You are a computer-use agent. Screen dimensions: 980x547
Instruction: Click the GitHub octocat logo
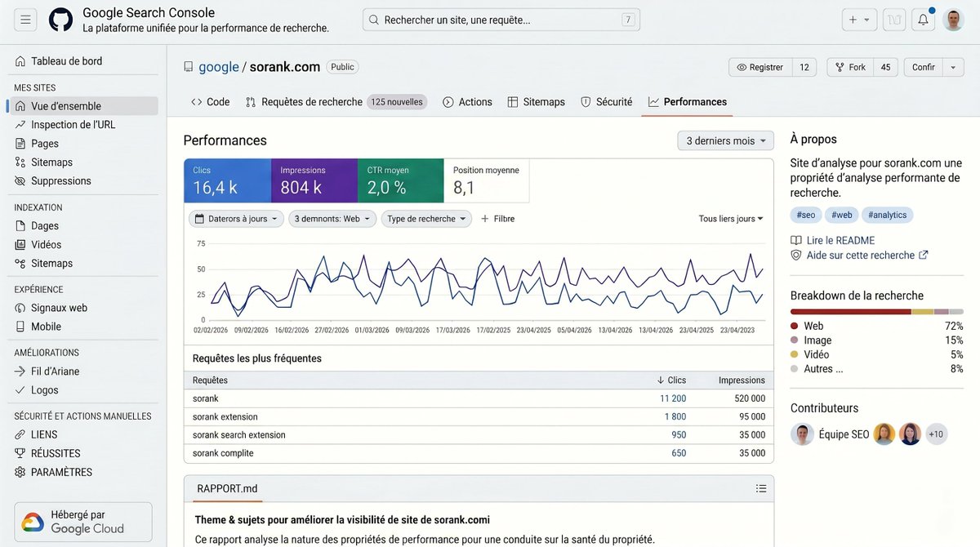pos(60,20)
